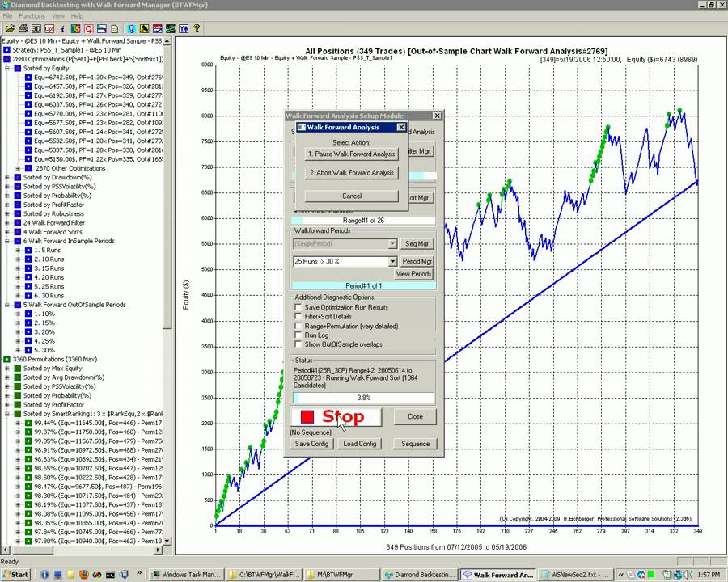Viewport: 728px width, 582px height.
Task: Collapse the Sorted by SmartRanking1 node
Action: (x=7, y=414)
